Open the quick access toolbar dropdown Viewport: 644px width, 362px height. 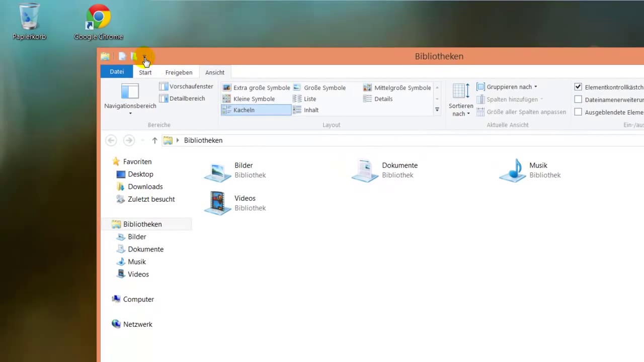pos(144,57)
